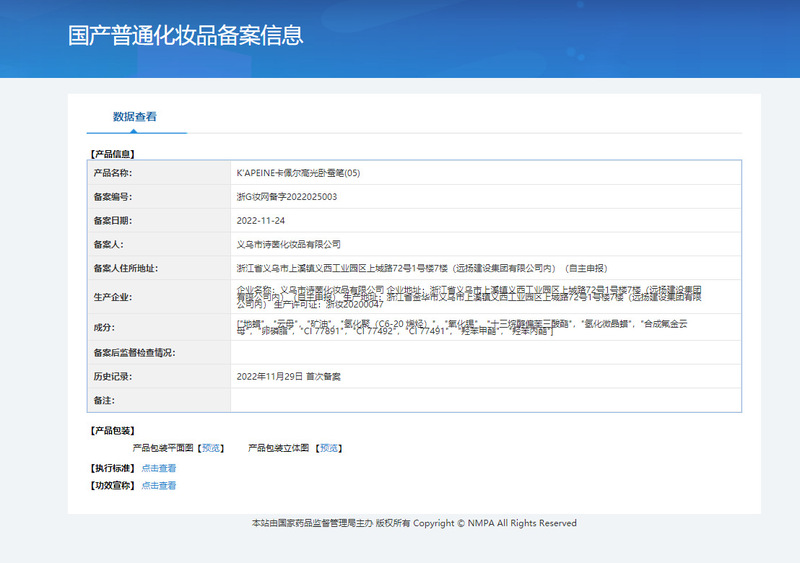The height and width of the screenshot is (563, 800).
Task: Open 预览 link for 产品包装立体图
Action: pos(330,448)
